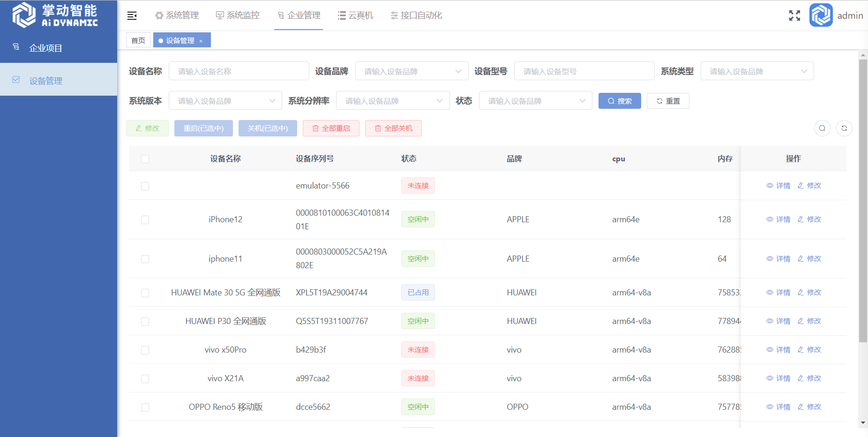Image resolution: width=868 pixels, height=437 pixels.
Task: Check the HUAWEI P30 row checkbox
Action: 145,322
